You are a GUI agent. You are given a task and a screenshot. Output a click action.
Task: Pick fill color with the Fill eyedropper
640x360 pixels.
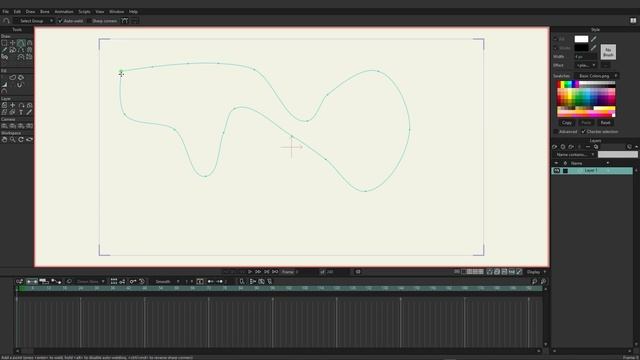tap(594, 39)
